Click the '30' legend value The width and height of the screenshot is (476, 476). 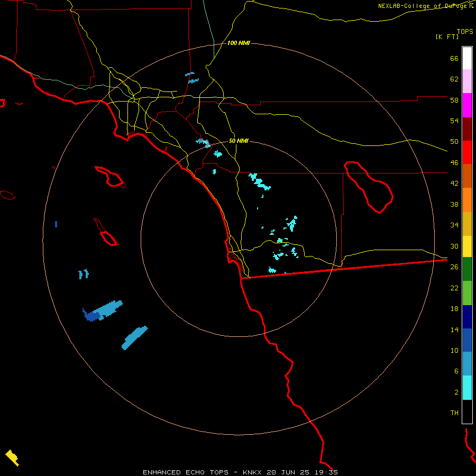pos(454,246)
